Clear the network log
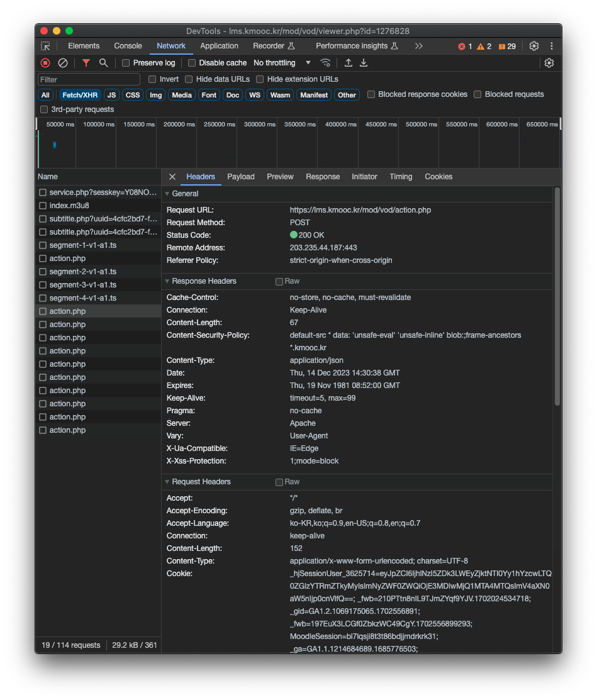Screen dimensions: 597x700 (x=63, y=63)
